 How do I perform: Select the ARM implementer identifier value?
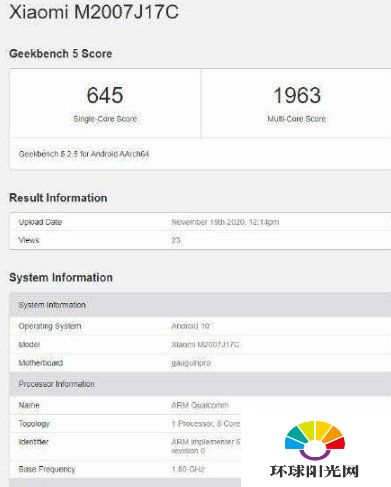206,446
